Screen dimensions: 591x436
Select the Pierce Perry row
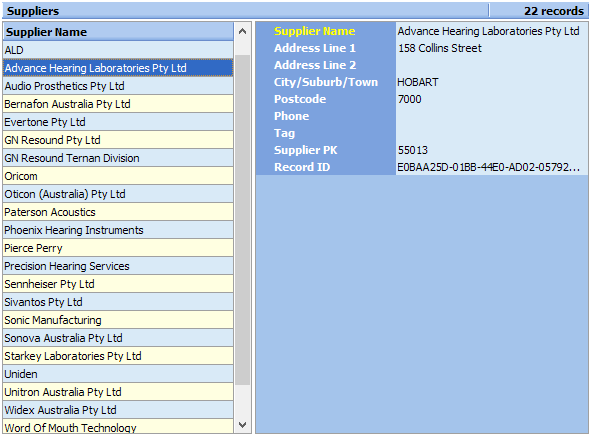click(118, 248)
